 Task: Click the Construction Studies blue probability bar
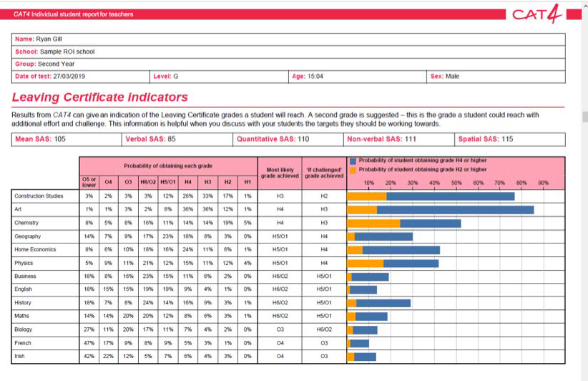click(451, 196)
